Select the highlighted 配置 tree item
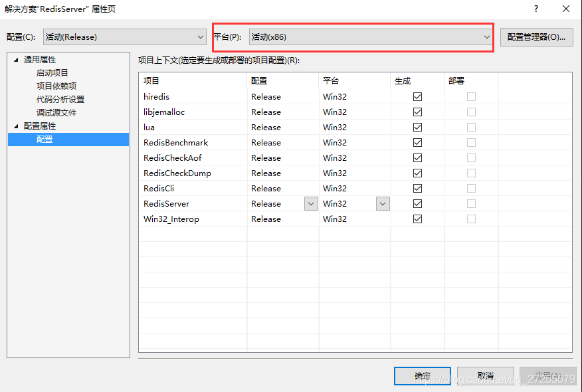582x392 pixels. (x=68, y=140)
